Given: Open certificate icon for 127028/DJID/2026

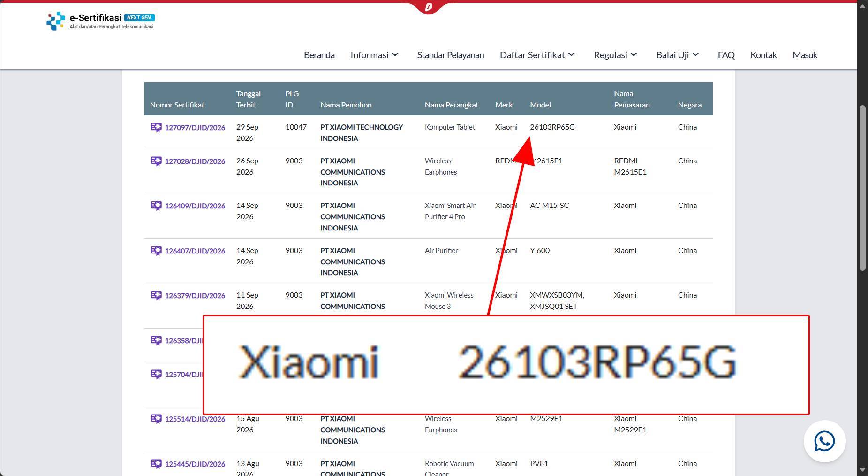Looking at the screenshot, I should tap(156, 161).
